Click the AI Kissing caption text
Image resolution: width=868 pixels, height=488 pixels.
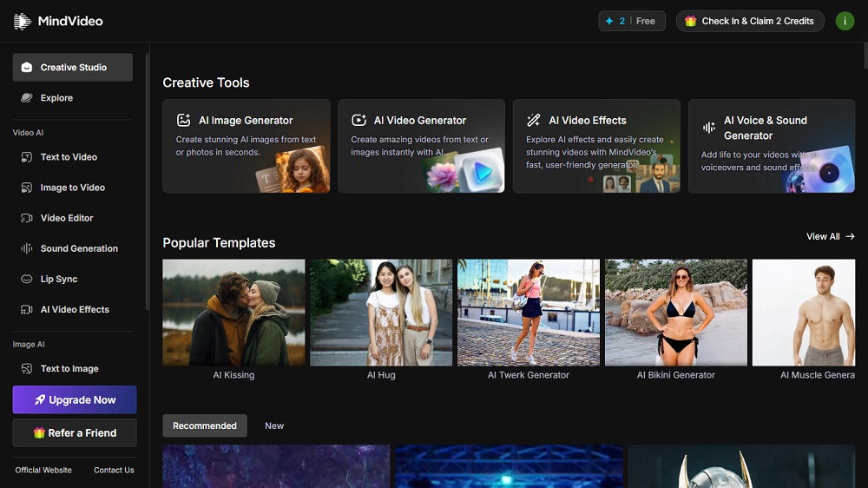233,375
